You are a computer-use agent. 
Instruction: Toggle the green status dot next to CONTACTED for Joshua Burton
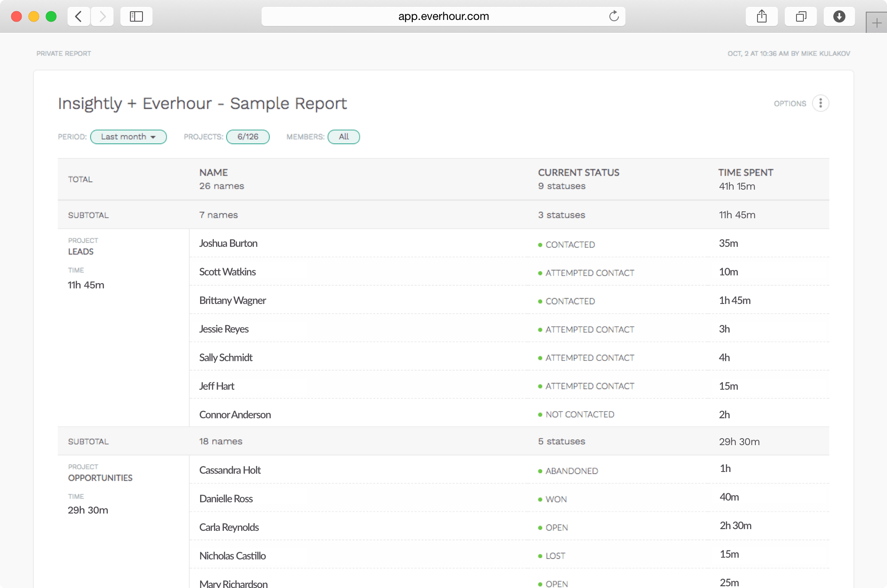click(541, 245)
